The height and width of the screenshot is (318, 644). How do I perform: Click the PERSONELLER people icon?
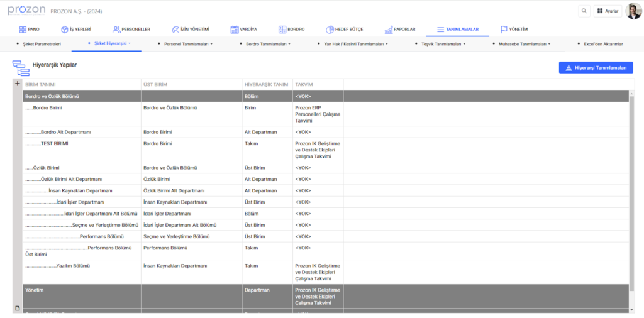[116, 30]
